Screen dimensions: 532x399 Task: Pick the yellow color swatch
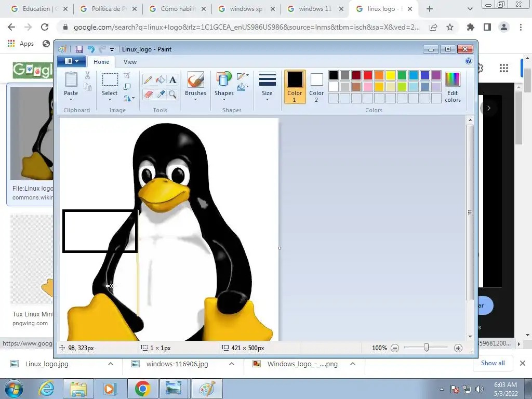(x=391, y=75)
